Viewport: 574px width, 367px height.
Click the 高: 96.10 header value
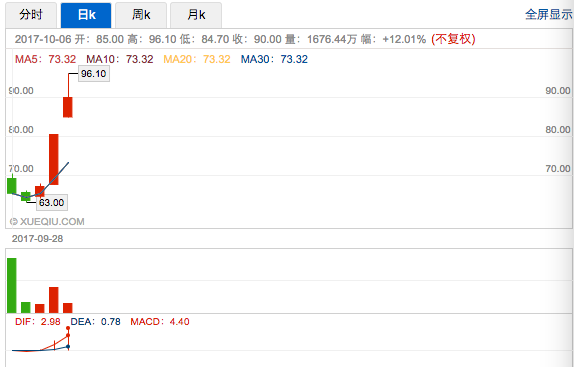click(152, 39)
